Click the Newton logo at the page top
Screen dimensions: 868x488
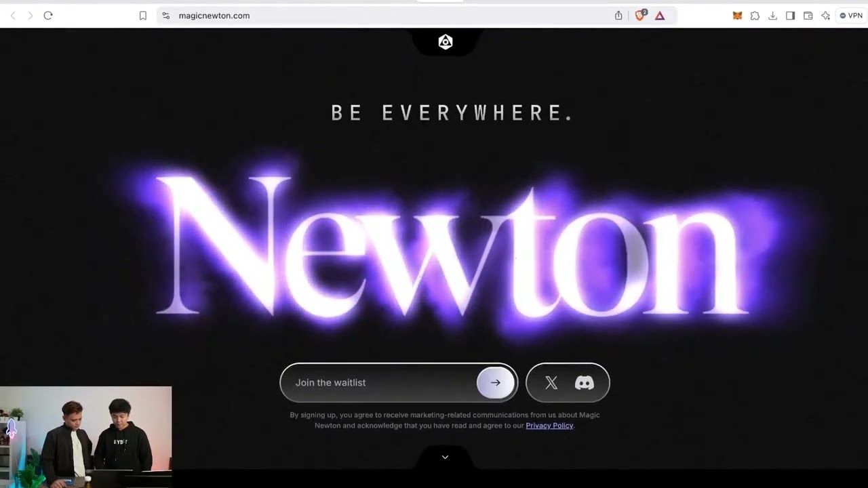446,42
